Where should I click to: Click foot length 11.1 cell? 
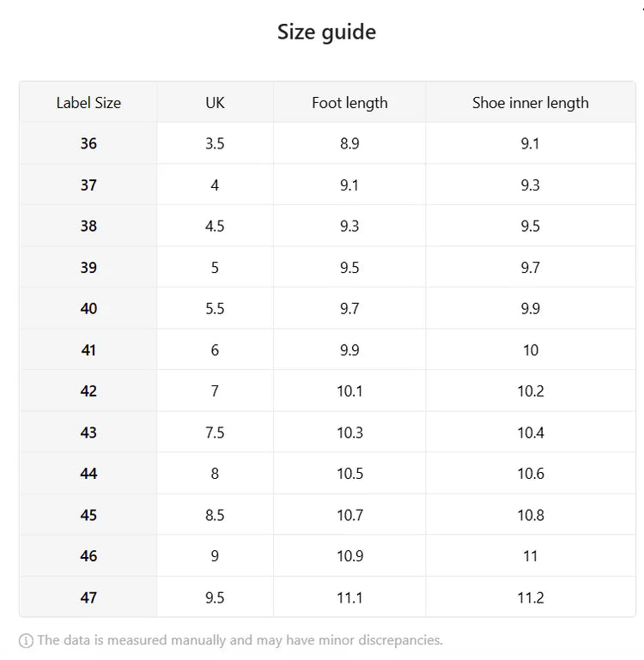(x=349, y=597)
